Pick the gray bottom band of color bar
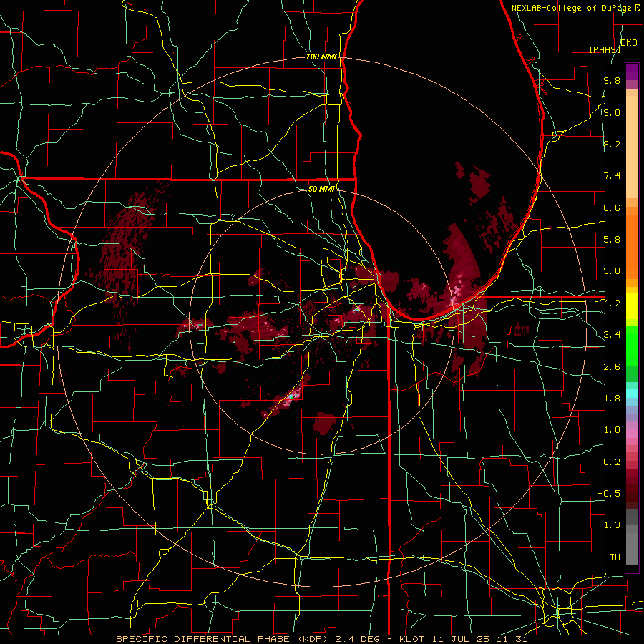Image resolution: width=644 pixels, height=644 pixels. click(632, 548)
